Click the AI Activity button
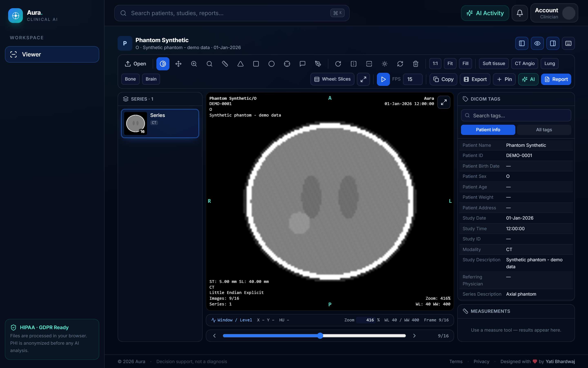Viewport: 588px width, 368px height. point(485,13)
